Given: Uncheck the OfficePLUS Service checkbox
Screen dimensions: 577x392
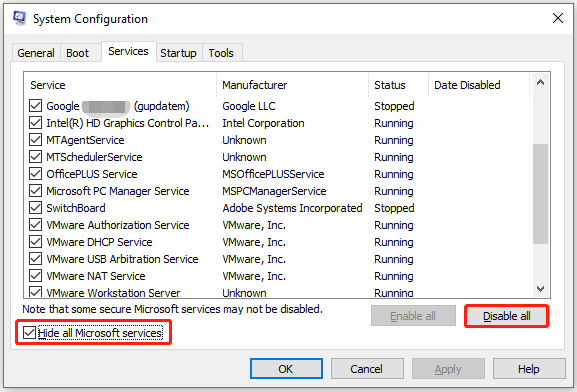Looking at the screenshot, I should click(35, 174).
